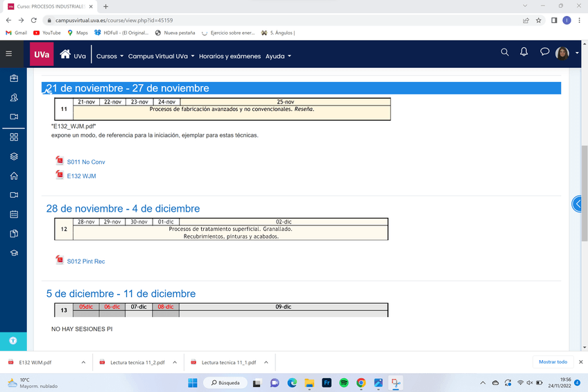Select Horarios y exámenes menu item
This screenshot has height=392, width=588.
(230, 56)
